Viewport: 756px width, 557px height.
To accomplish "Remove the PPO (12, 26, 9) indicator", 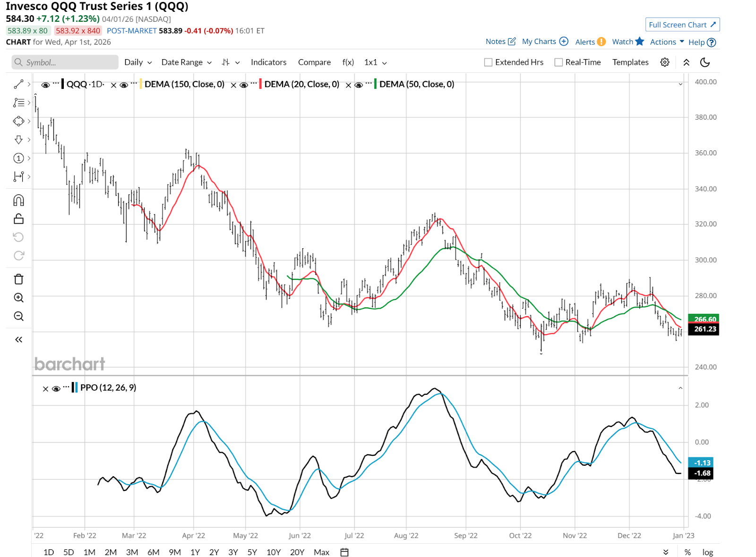I will pos(45,389).
